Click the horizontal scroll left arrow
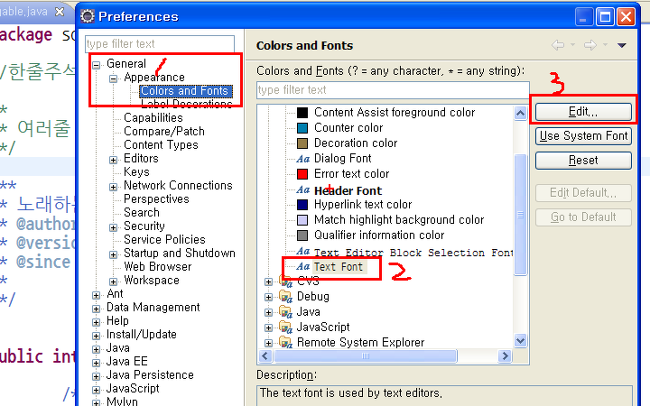The image size is (650, 406). tap(265, 356)
